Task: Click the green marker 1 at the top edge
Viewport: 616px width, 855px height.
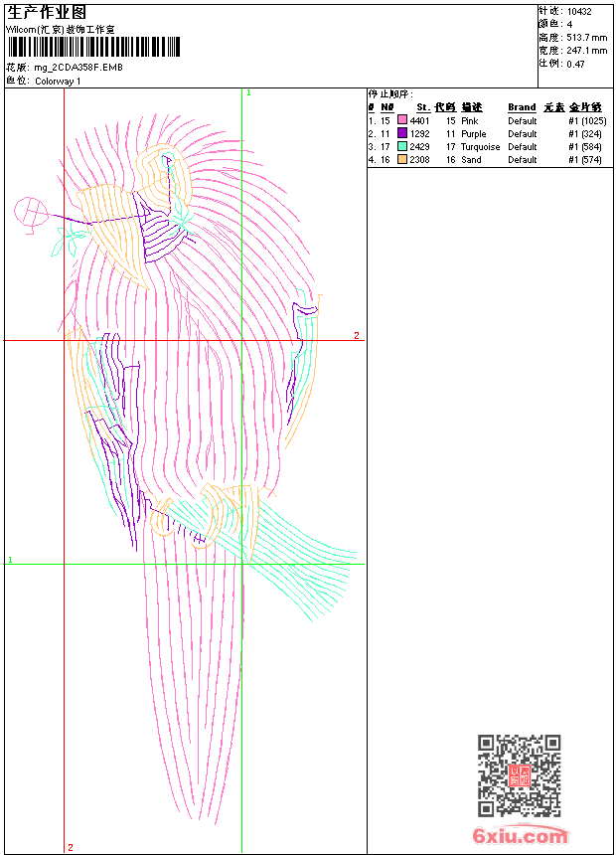Action: [x=248, y=92]
